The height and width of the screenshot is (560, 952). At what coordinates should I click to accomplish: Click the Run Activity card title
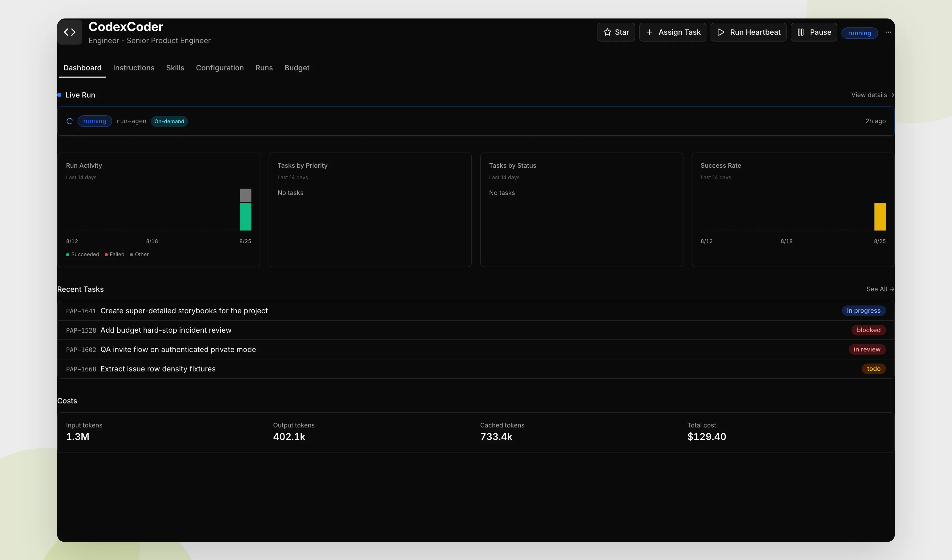[84, 165]
